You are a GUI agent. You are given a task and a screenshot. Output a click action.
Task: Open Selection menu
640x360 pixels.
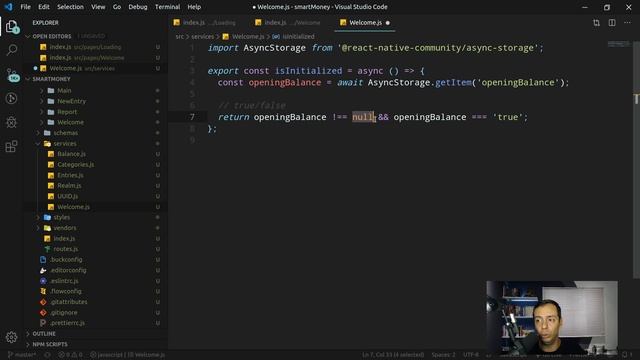[70, 7]
